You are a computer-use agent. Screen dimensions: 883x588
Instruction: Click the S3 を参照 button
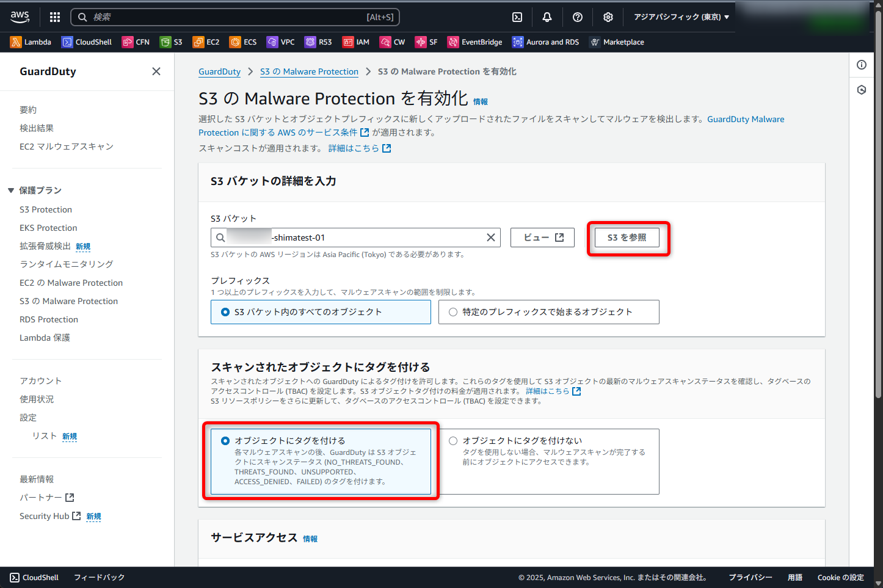(x=627, y=238)
